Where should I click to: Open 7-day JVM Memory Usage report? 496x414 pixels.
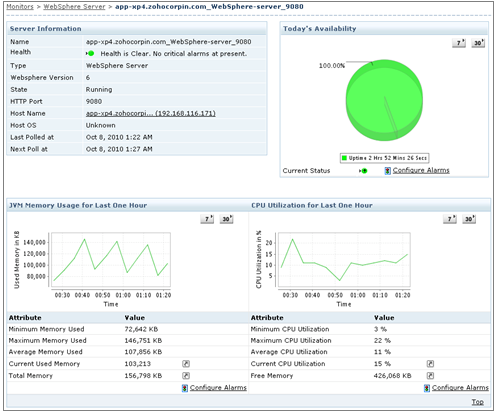207,219
